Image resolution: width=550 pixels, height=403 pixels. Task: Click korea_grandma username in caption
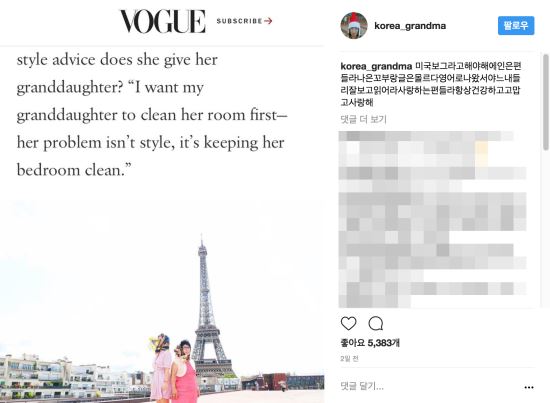(376, 66)
